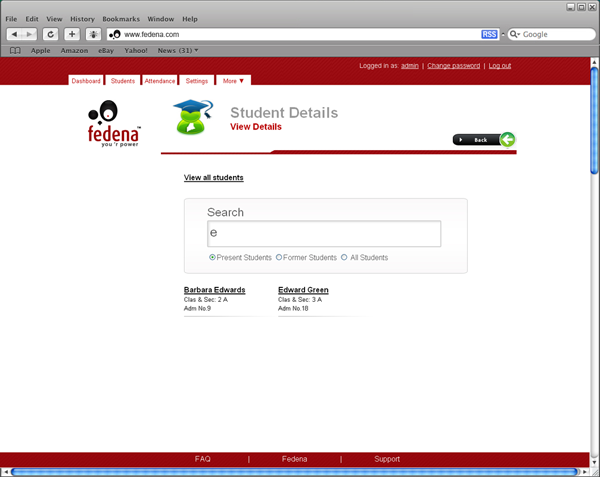
Task: Click the Yahoo! bookmark
Action: (136, 50)
